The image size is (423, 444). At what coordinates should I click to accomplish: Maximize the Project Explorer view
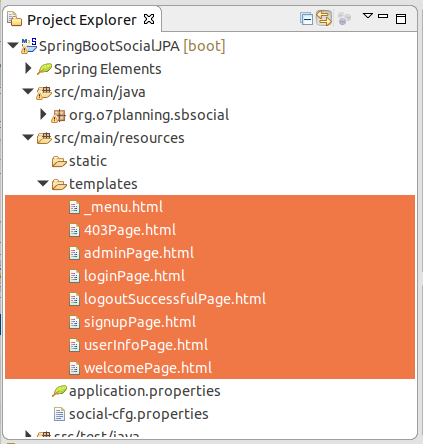[x=401, y=19]
